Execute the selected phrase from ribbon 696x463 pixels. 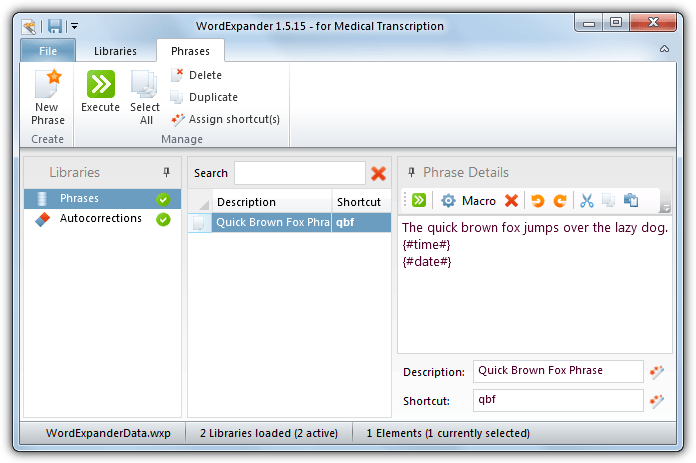point(100,91)
